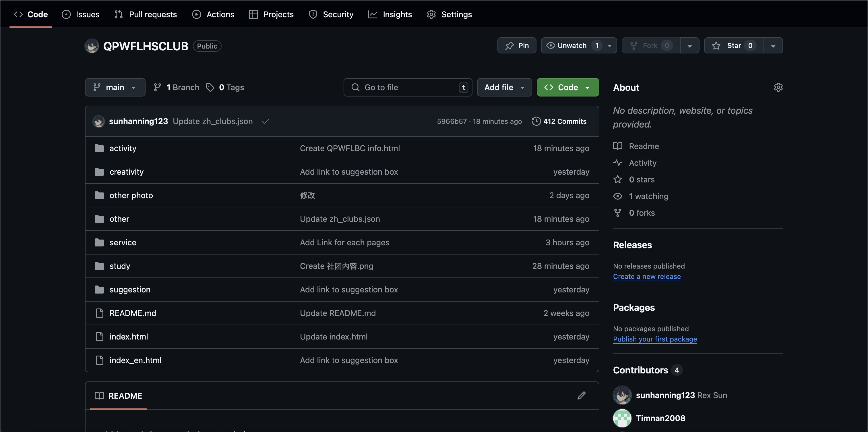Viewport: 868px width, 432px height.
Task: Click the README.md file icon
Action: 99,313
